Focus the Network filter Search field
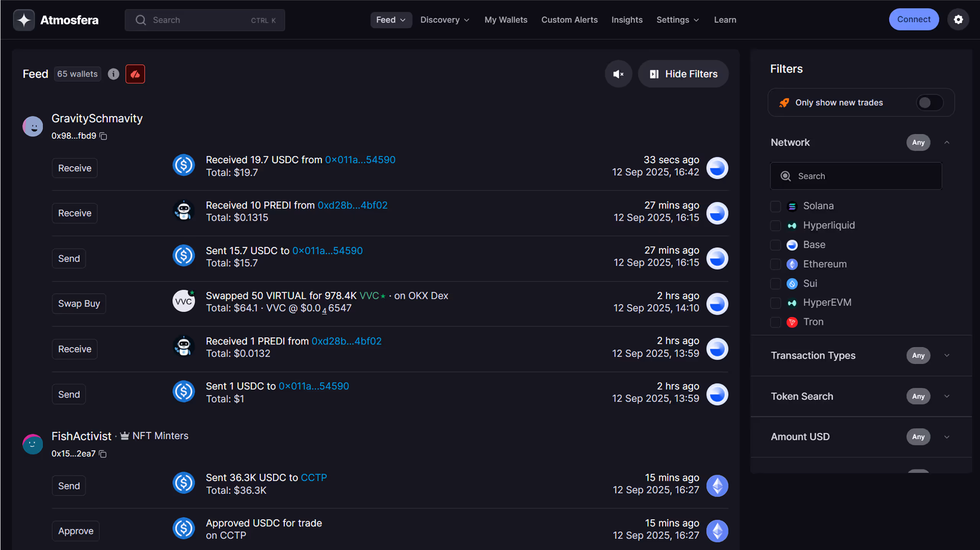Screen dimensions: 980x550 [856, 176]
